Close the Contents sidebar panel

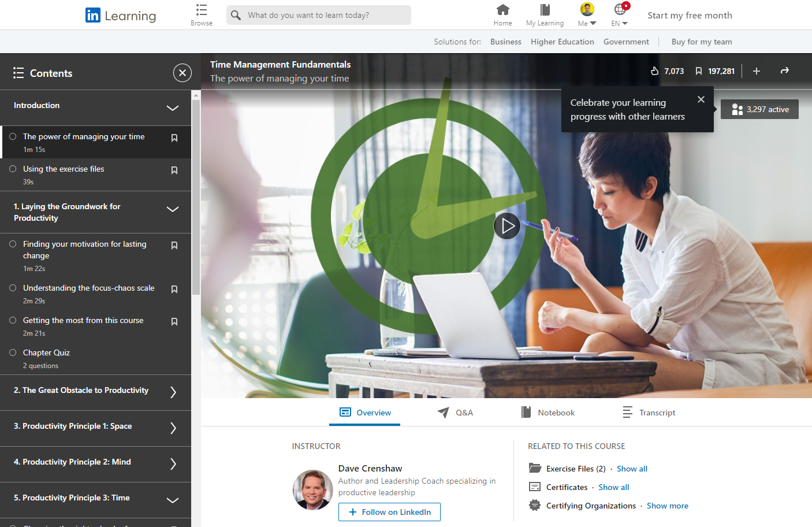pos(182,73)
